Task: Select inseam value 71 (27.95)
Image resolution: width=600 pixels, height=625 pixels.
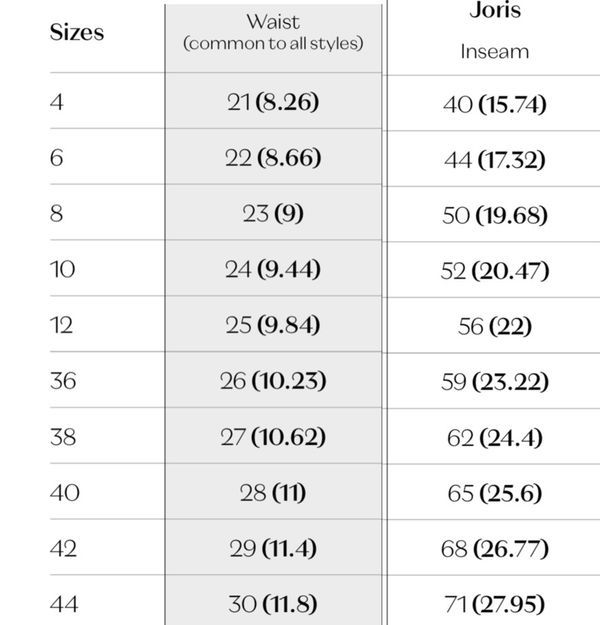Action: (x=494, y=604)
